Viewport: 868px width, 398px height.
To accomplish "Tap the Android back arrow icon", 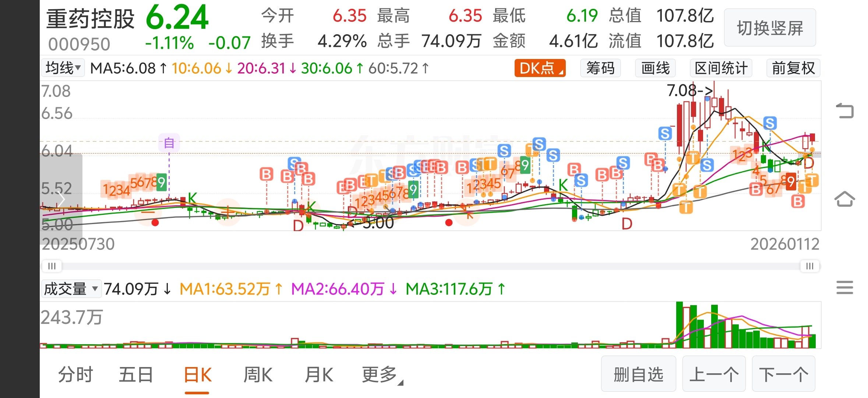I will (x=845, y=111).
